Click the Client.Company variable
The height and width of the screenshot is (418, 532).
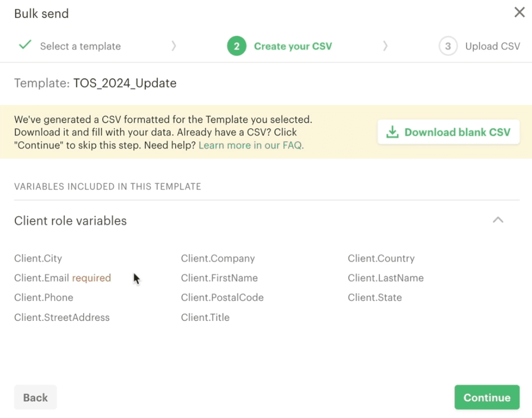[217, 259]
